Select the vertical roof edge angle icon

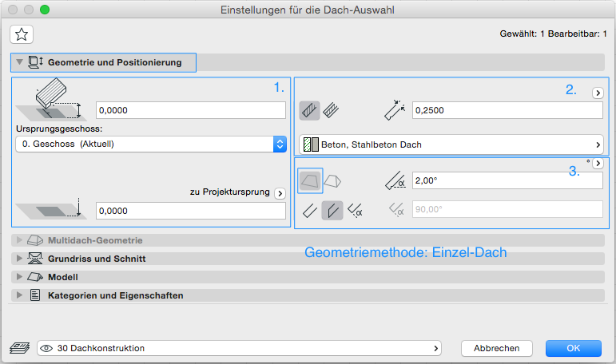pyautogui.click(x=332, y=210)
